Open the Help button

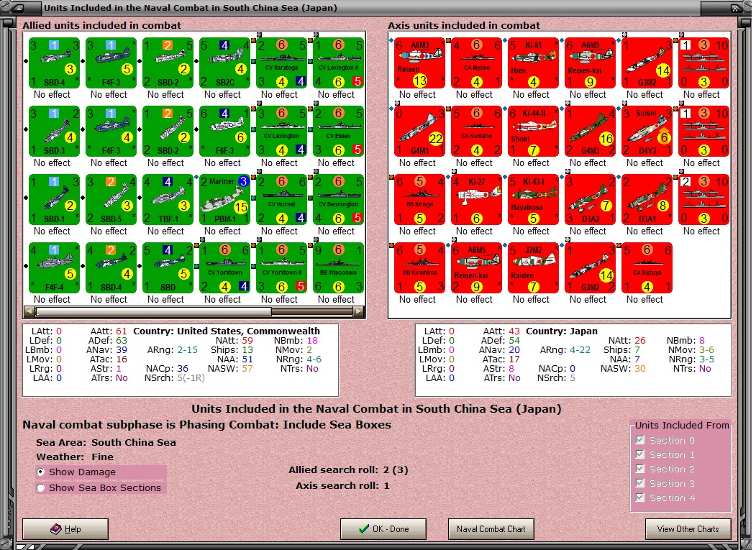point(65,529)
